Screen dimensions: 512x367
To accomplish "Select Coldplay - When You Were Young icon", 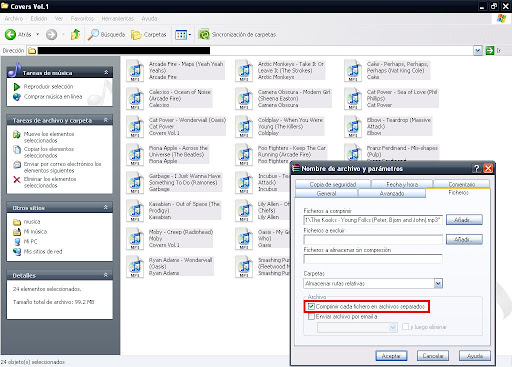I will click(x=244, y=127).
